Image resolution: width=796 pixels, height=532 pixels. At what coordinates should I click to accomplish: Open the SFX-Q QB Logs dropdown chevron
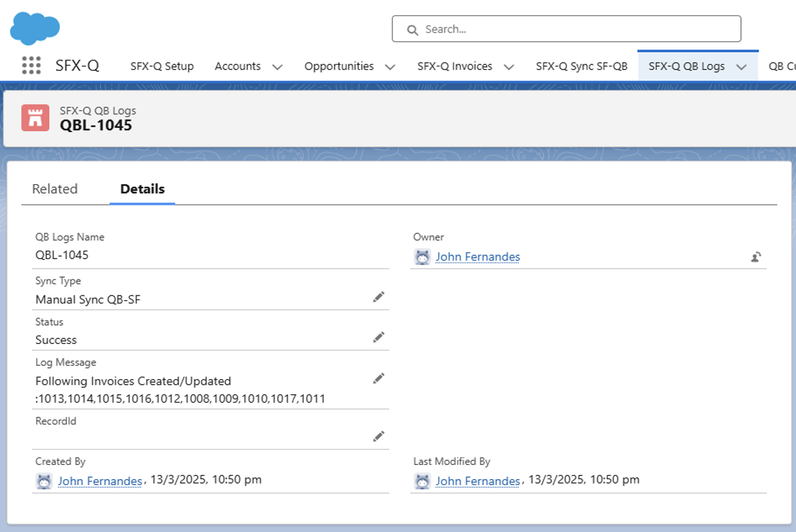pos(741,67)
